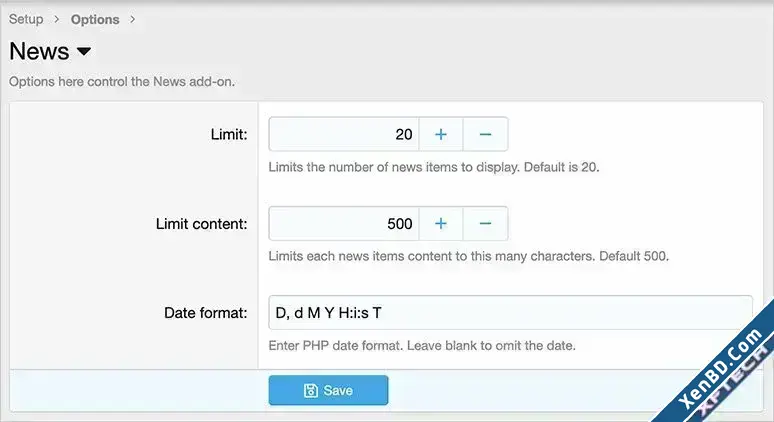
Task: Click chevron separator after Setup breadcrumb
Action: [x=57, y=19]
